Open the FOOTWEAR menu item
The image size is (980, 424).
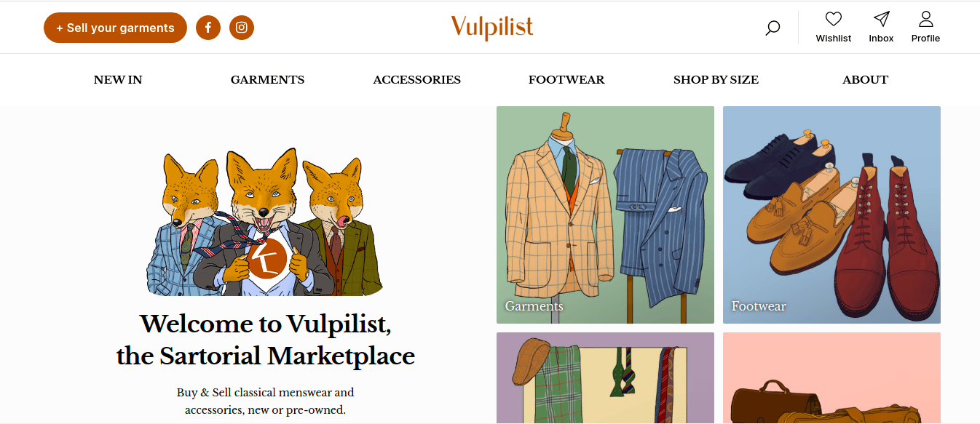(x=566, y=79)
